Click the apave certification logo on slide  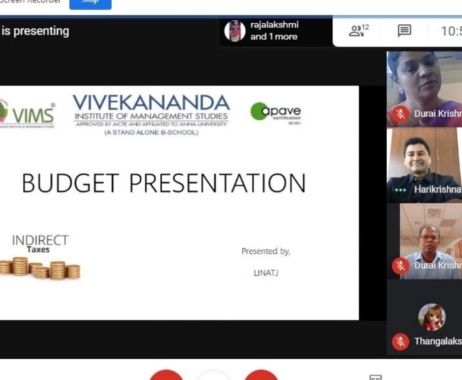(276, 112)
